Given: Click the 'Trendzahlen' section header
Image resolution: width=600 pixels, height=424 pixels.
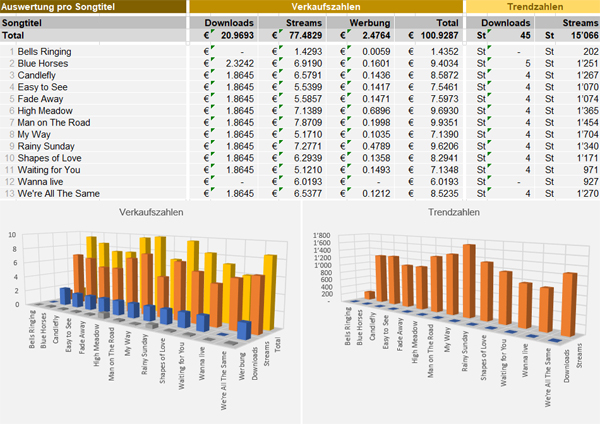Looking at the screenshot, I should tap(533, 7).
